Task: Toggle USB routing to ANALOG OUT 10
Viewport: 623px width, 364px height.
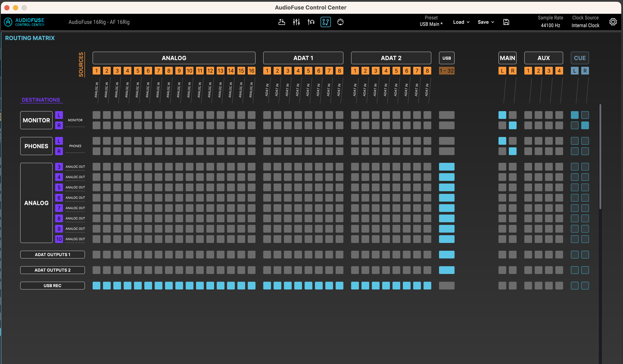Action: pos(447,239)
